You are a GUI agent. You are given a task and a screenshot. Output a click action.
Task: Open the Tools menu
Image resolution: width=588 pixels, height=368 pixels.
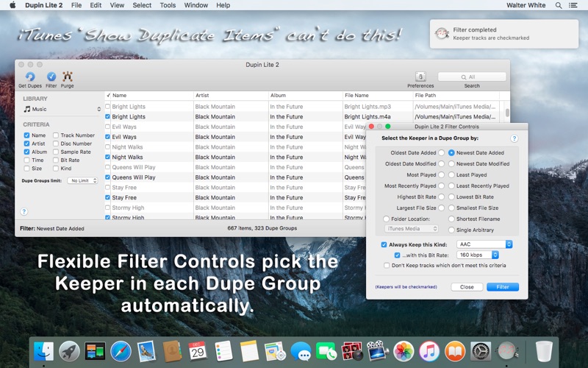(x=168, y=5)
